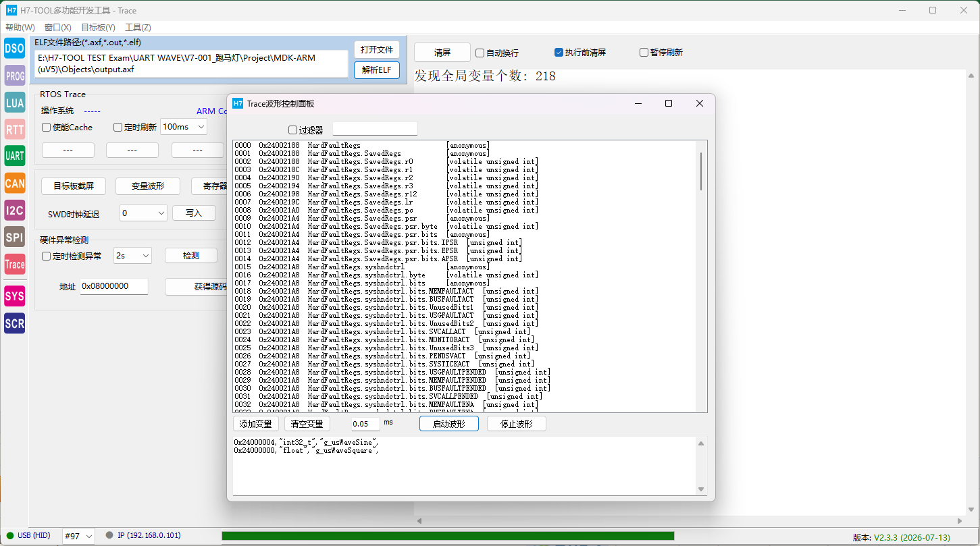This screenshot has width=980, height=546.
Task: Uncheck the 执行前清屏 checkbox
Action: coord(559,52)
